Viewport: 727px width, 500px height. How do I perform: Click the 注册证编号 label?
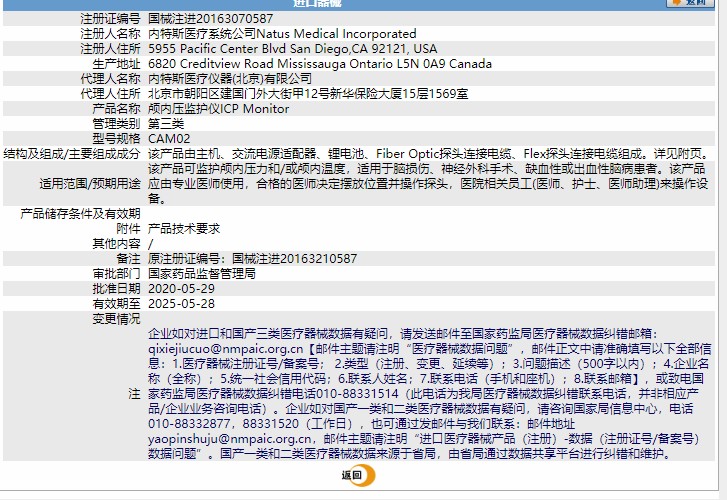pyautogui.click(x=110, y=19)
